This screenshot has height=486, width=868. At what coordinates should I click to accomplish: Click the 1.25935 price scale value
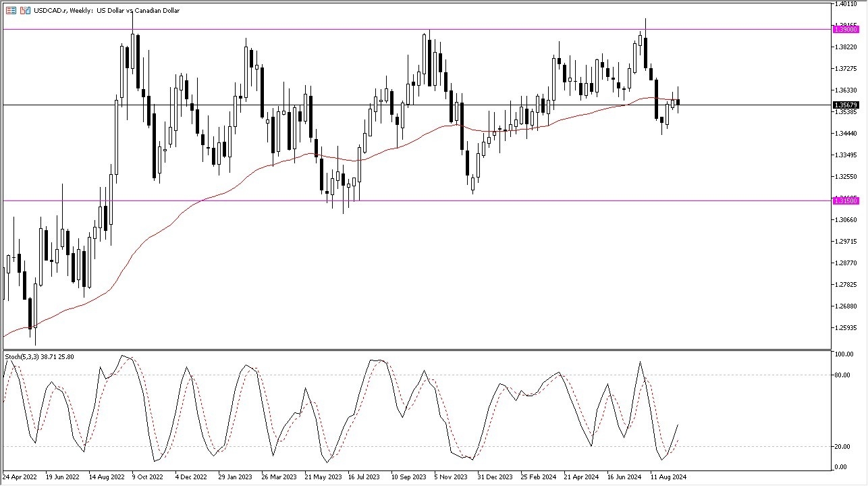[x=845, y=327]
